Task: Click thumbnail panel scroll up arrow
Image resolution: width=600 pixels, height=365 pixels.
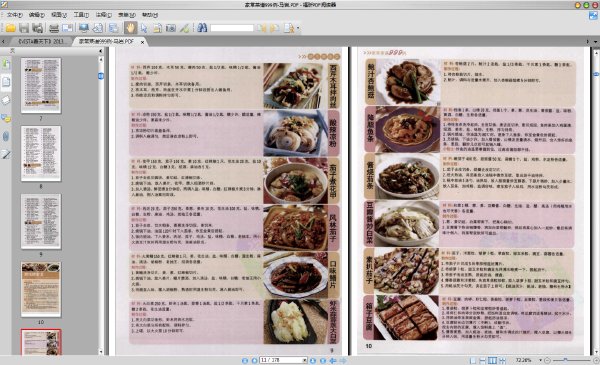Action: tap(101, 59)
